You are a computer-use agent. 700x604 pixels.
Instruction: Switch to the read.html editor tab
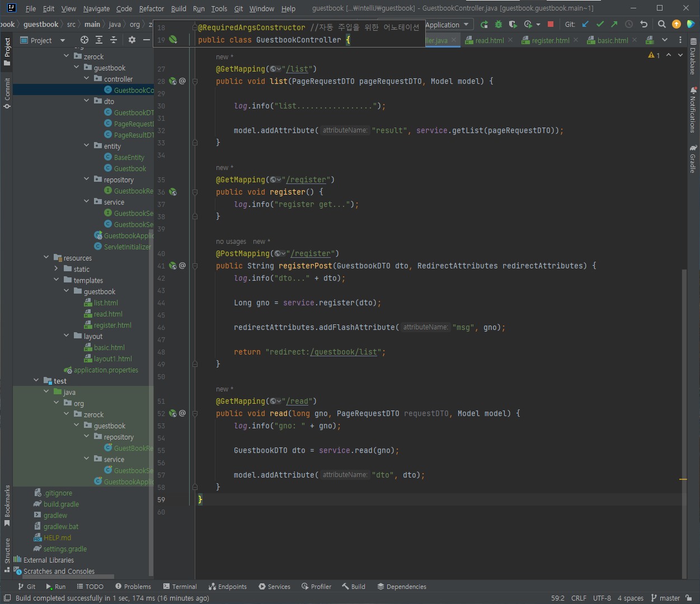point(489,40)
